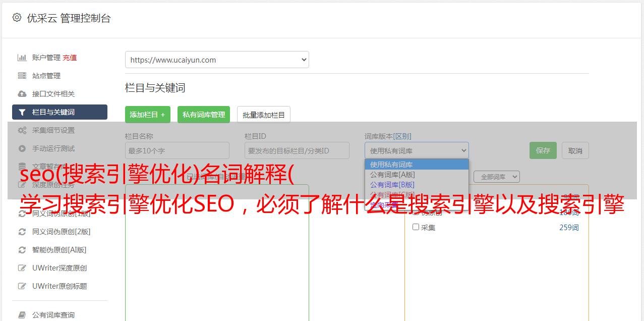Open 接口文件相关 in the sidebar

(53, 94)
